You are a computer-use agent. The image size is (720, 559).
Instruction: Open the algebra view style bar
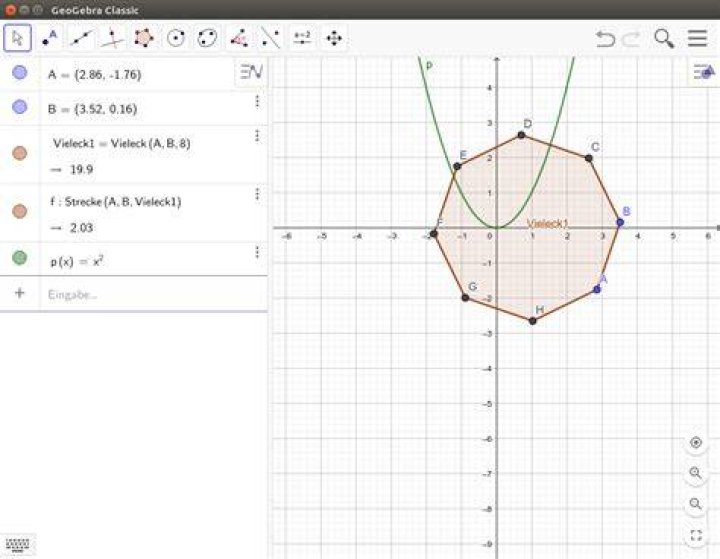pyautogui.click(x=251, y=72)
